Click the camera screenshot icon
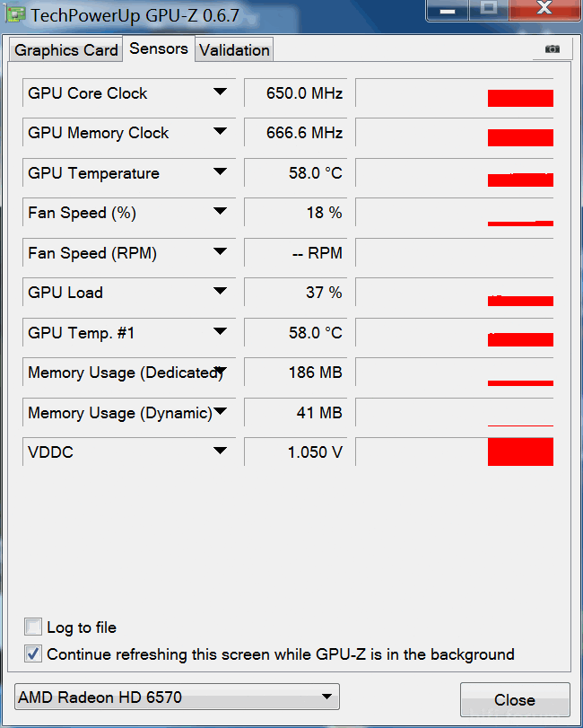Screen dimensions: 583x728 [553, 49]
